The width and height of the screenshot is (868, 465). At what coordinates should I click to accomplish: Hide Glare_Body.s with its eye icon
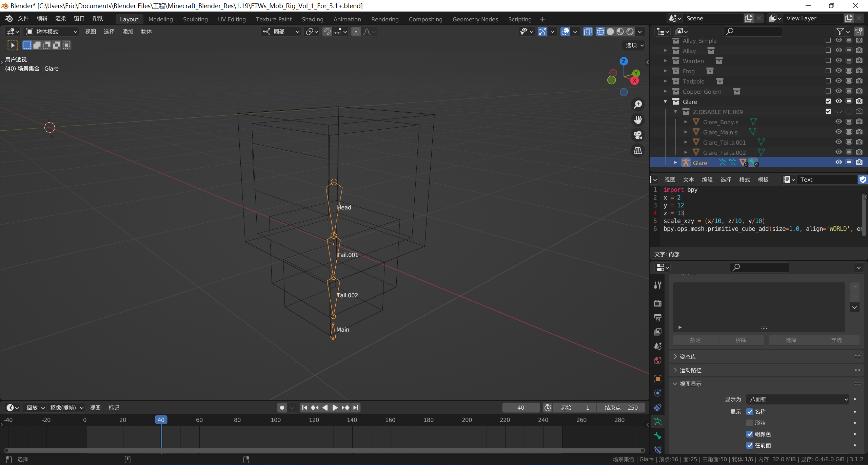tap(839, 122)
